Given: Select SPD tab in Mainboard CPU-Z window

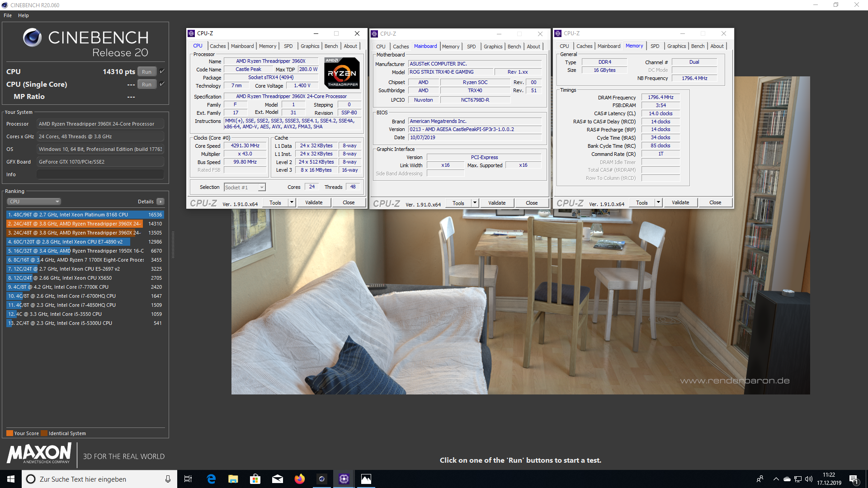Looking at the screenshot, I should (471, 47).
